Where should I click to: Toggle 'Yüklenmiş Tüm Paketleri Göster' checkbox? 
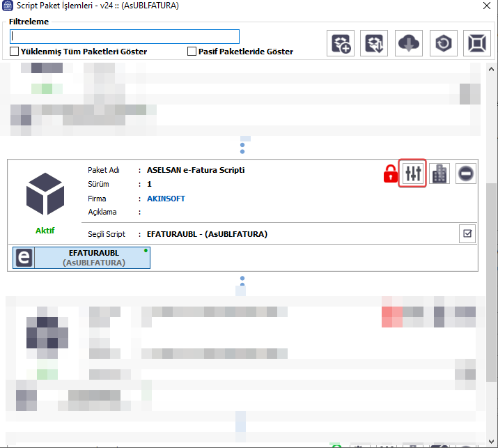(15, 52)
